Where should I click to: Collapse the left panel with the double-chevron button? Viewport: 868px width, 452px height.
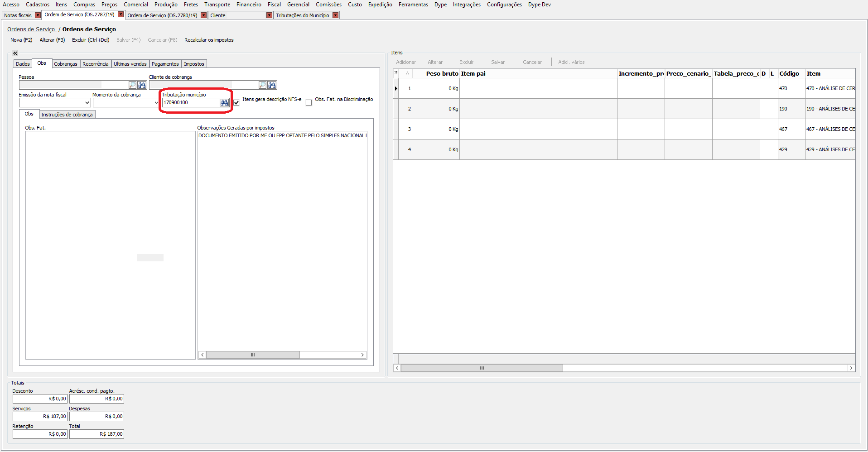15,53
